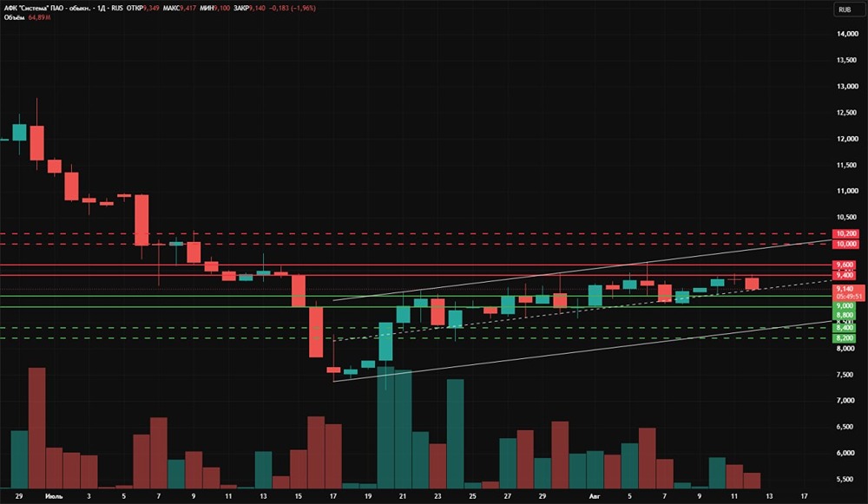868x504 pixels.
Task: Select the red 9,400 price level label
Action: 845,275
